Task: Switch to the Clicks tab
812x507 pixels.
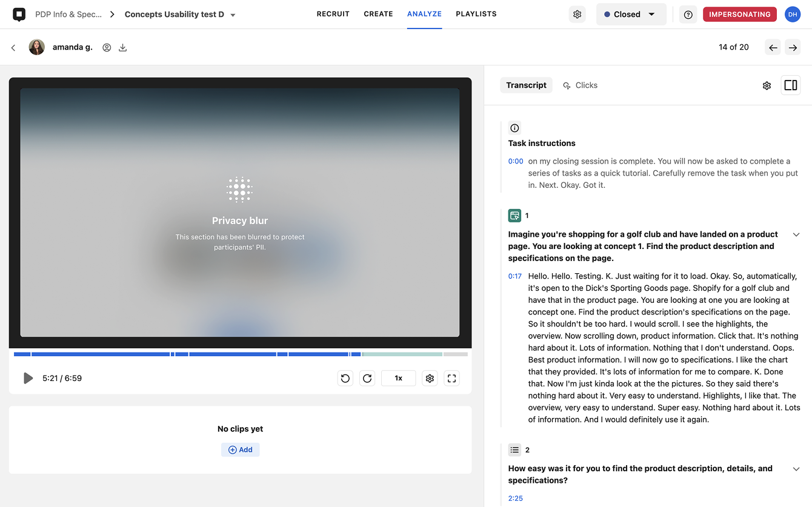Action: click(580, 85)
